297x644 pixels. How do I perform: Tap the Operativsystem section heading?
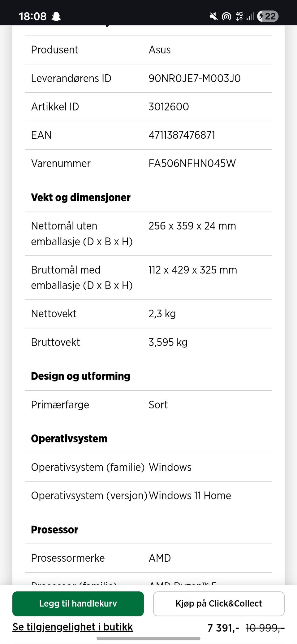[69, 439]
